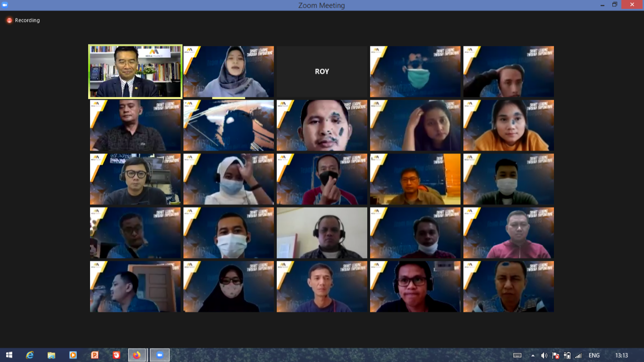This screenshot has width=644, height=362.
Task: Open File Explorer from the taskbar
Action: [x=51, y=355]
